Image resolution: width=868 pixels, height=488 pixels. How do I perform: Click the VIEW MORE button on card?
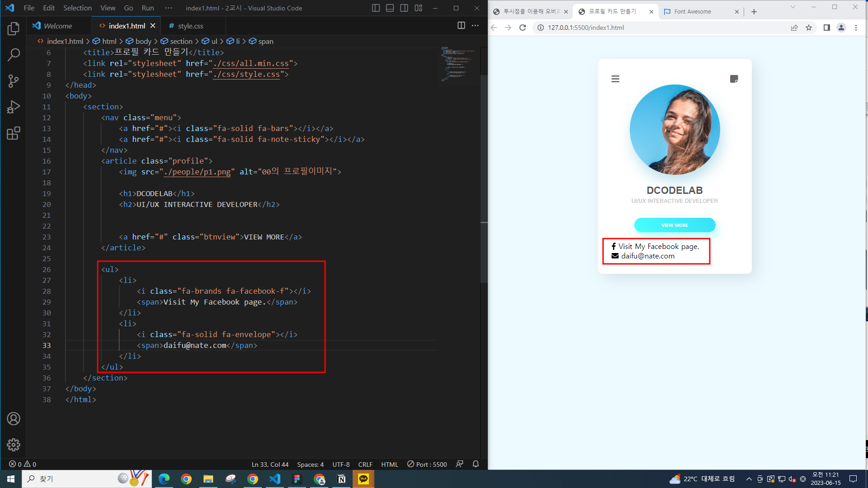pyautogui.click(x=675, y=225)
